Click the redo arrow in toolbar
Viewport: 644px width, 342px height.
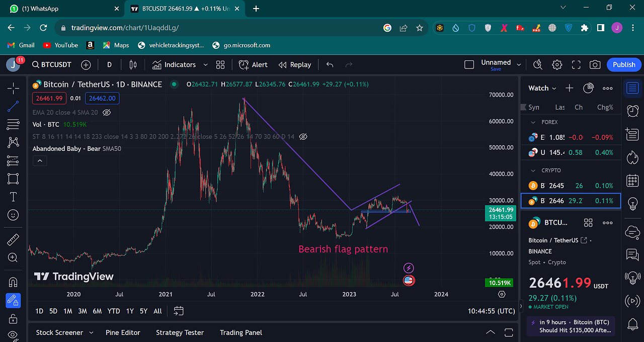click(349, 65)
